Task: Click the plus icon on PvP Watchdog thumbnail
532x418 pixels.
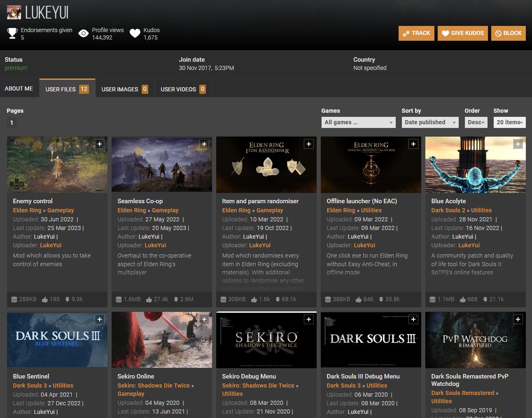Action: coord(518,319)
